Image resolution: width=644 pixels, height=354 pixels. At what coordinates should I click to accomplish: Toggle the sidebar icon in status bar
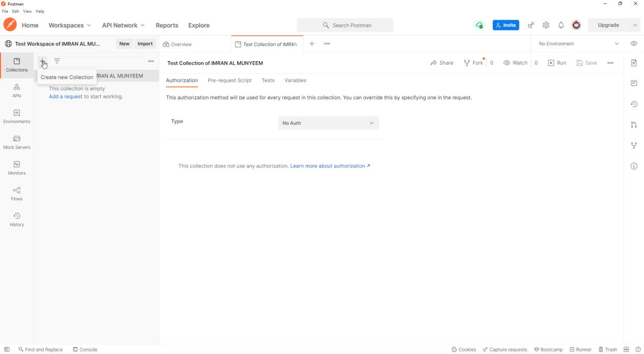tap(7, 349)
